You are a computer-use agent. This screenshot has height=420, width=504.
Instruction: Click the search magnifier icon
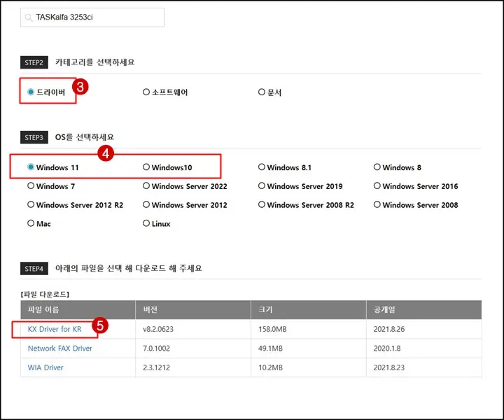pos(29,17)
